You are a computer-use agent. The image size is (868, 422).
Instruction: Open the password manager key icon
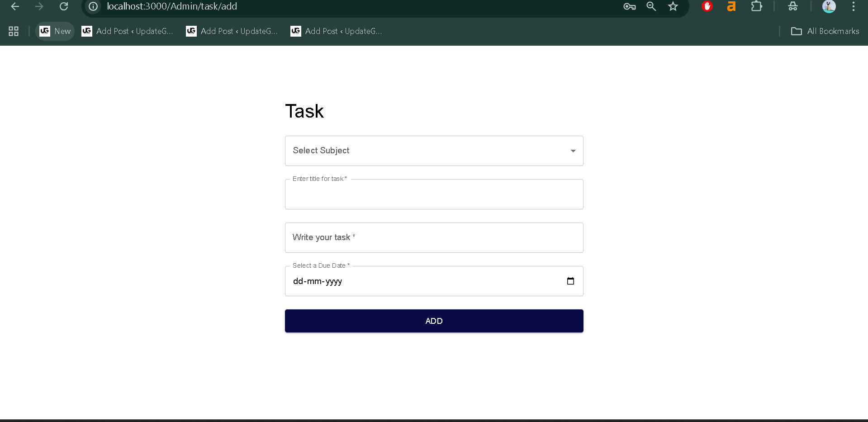pos(629,6)
